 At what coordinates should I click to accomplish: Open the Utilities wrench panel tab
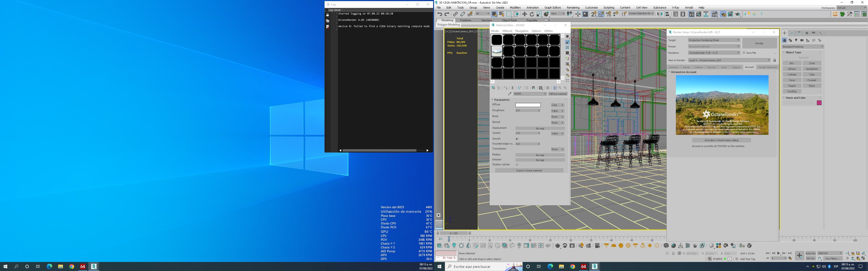[x=821, y=33]
